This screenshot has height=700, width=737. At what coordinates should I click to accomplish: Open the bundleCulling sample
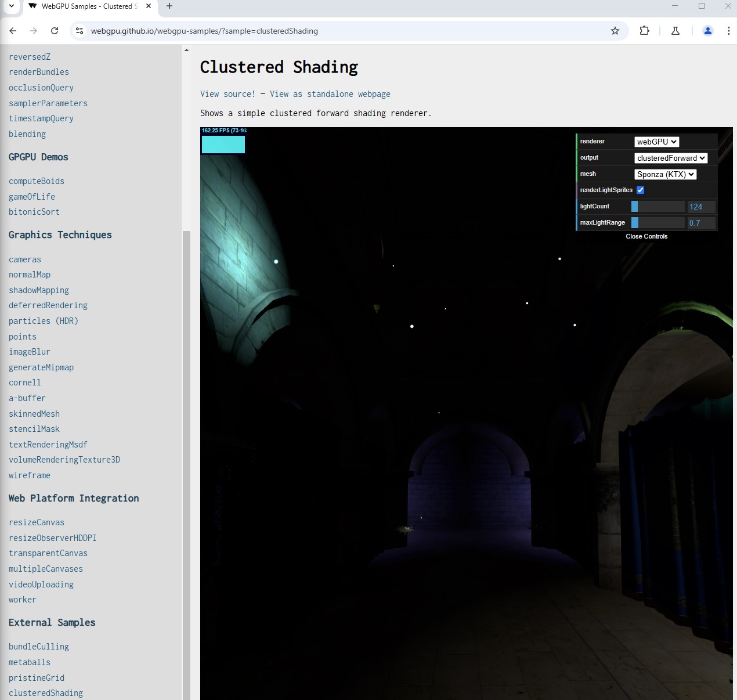39,647
